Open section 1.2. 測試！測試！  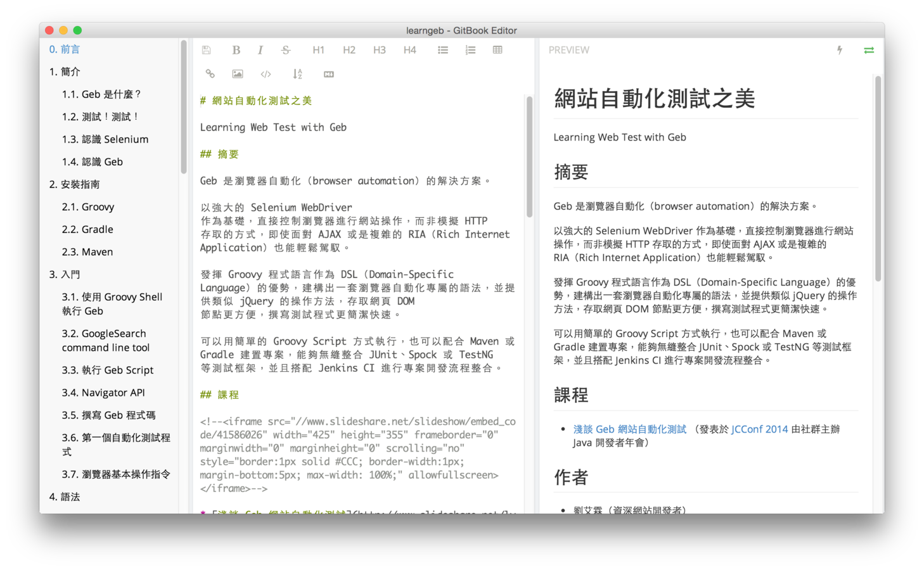click(x=100, y=117)
